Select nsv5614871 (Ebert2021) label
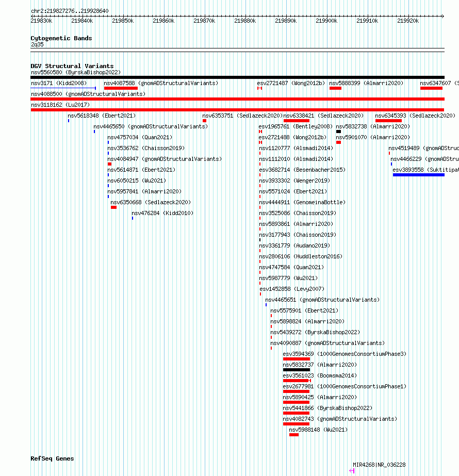 tap(141, 170)
